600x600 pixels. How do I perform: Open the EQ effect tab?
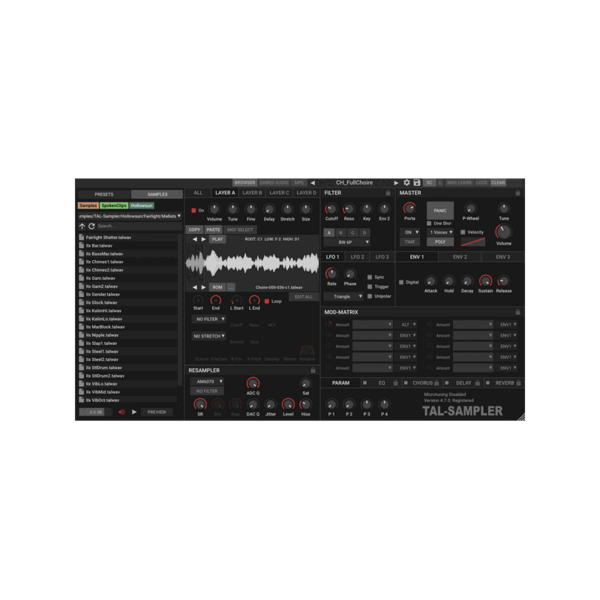tap(382, 383)
